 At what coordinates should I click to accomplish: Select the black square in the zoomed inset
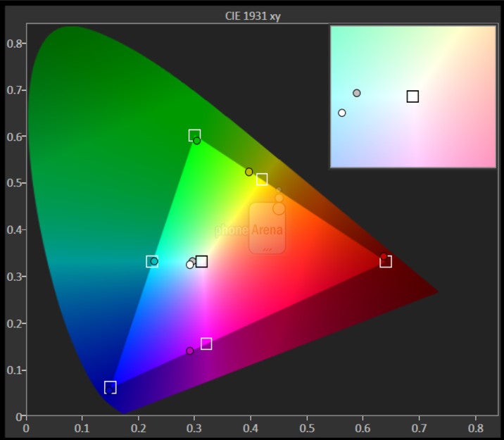412,96
